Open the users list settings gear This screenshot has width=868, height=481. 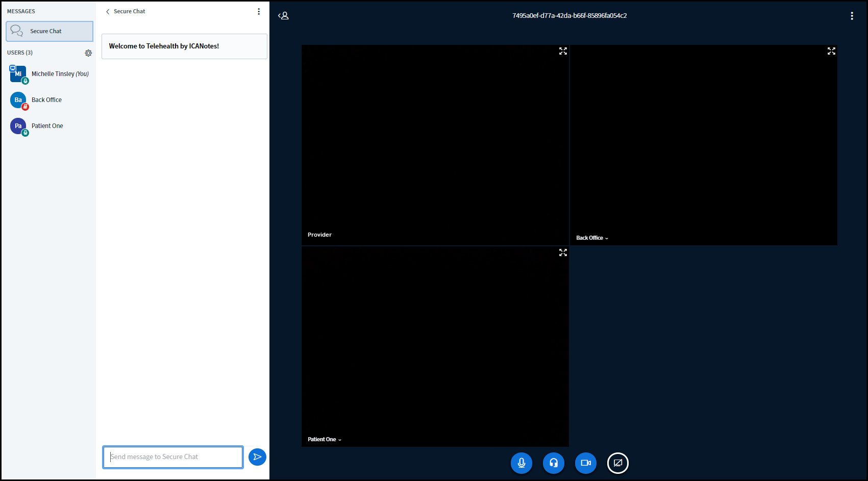[88, 53]
